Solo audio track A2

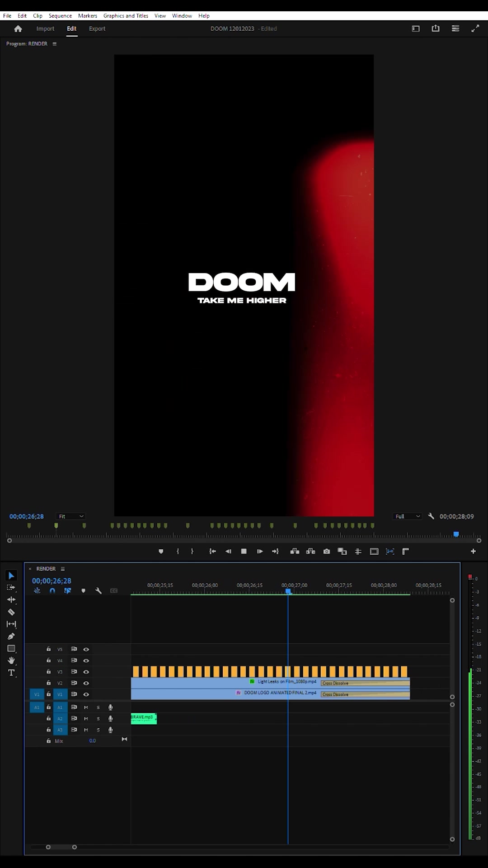pos(98,719)
